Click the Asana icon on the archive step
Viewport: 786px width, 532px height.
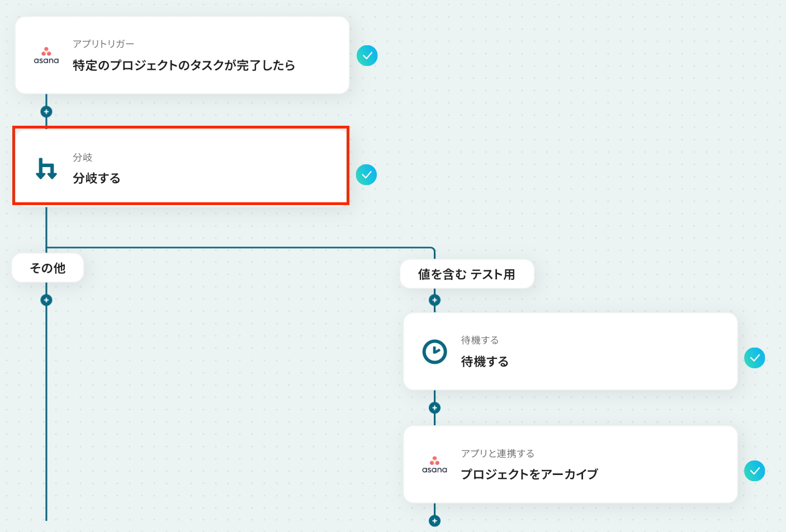click(434, 464)
